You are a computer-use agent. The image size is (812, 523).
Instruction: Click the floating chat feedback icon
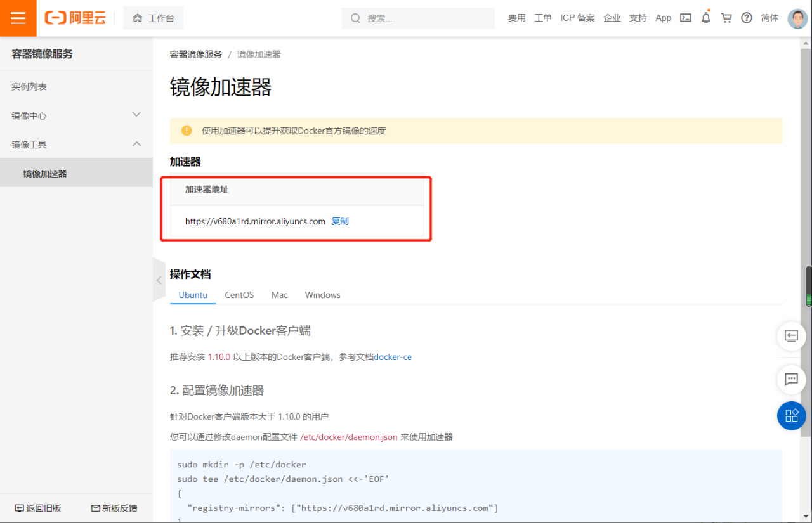(791, 379)
